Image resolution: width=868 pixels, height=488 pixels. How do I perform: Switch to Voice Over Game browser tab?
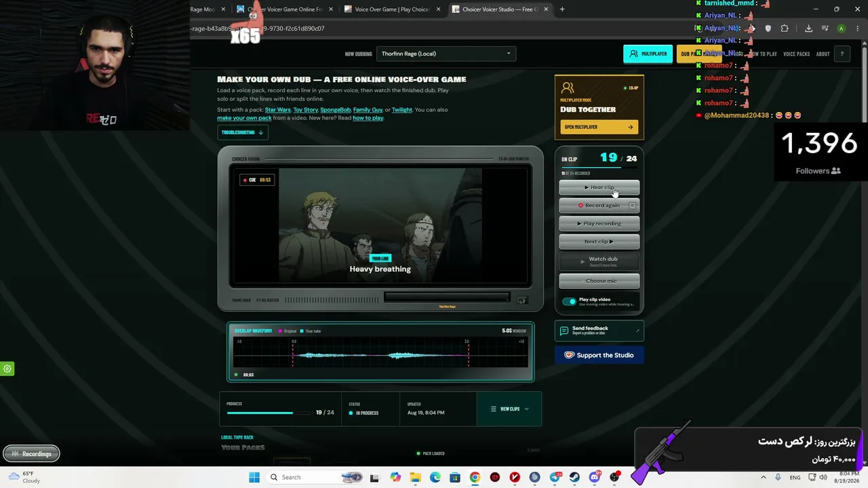(392, 9)
